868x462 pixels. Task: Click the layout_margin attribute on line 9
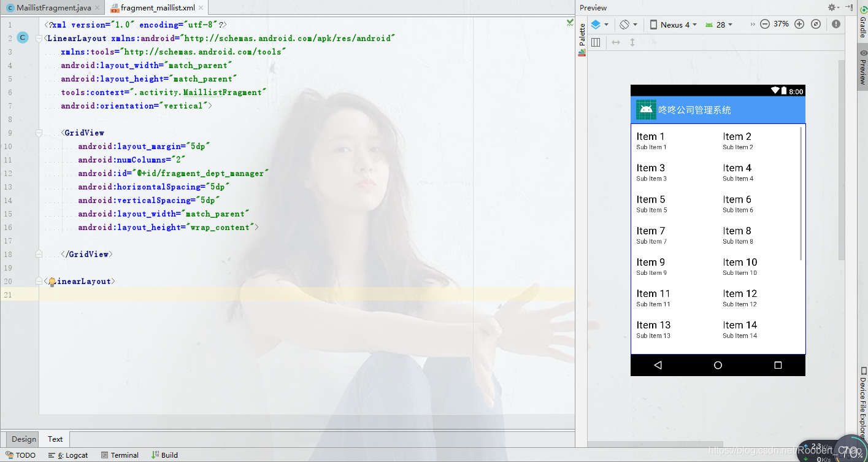tap(144, 146)
